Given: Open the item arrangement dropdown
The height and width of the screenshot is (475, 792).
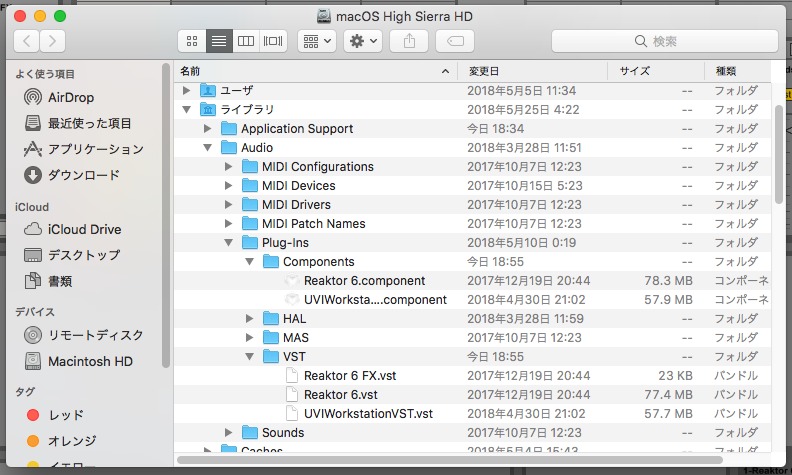Looking at the screenshot, I should pyautogui.click(x=317, y=41).
